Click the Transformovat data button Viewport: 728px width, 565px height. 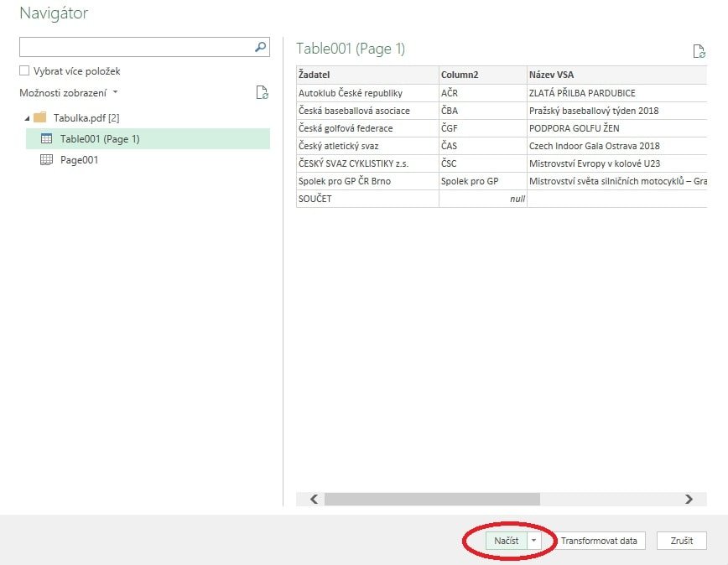pyautogui.click(x=599, y=541)
